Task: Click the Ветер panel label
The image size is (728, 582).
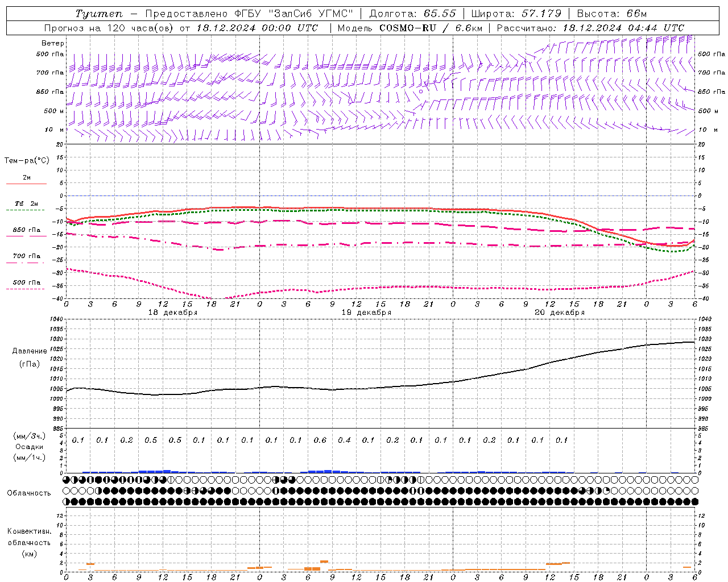Action: click(x=53, y=43)
